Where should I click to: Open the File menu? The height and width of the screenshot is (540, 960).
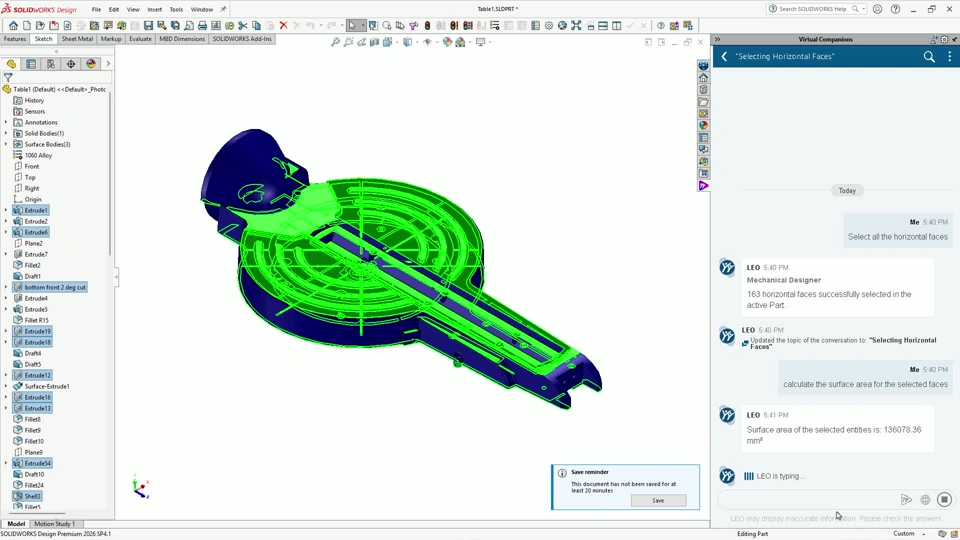[96, 10]
